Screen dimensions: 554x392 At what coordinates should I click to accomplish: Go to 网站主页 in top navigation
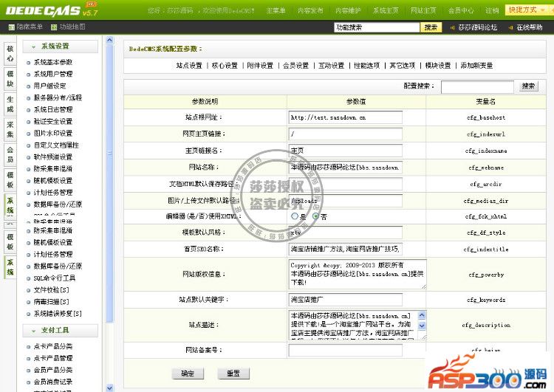tap(423, 10)
